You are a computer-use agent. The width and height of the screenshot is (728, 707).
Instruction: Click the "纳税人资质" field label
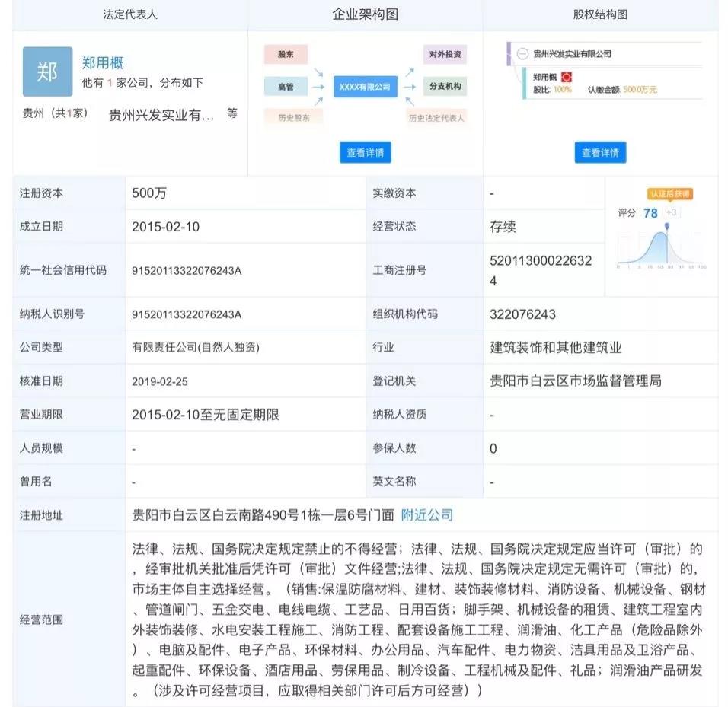[399, 414]
